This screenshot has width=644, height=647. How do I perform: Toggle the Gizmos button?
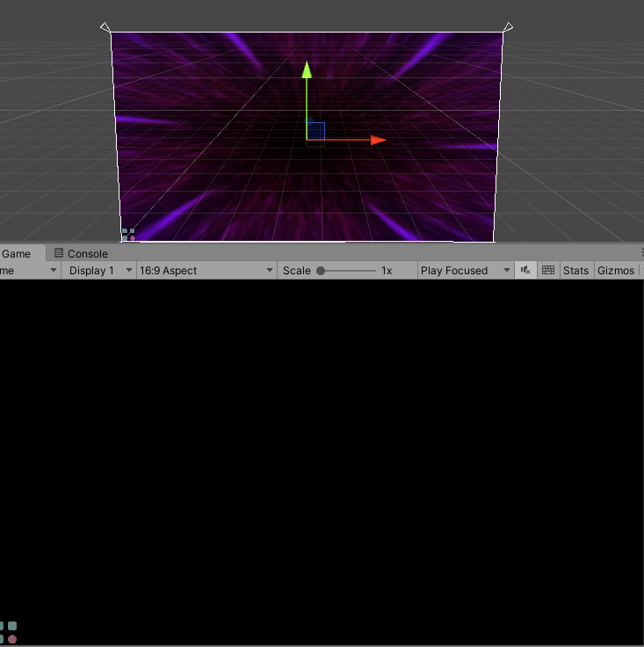pos(616,271)
